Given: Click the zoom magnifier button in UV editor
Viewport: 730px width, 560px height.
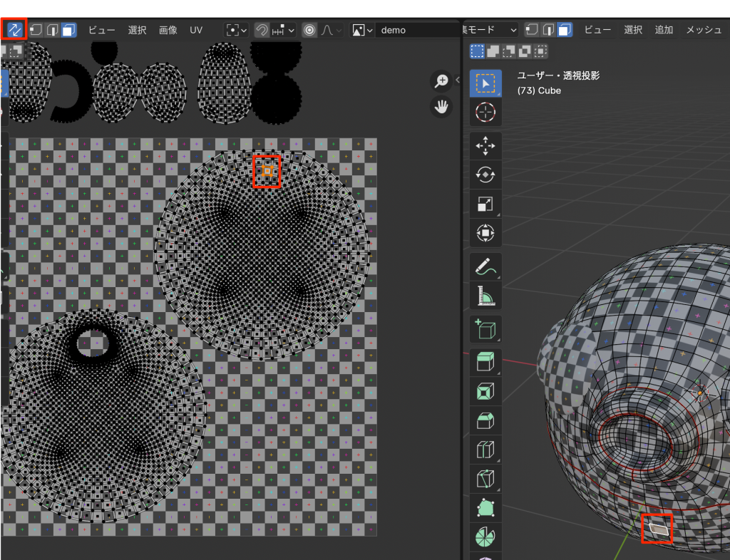Looking at the screenshot, I should pyautogui.click(x=442, y=81).
